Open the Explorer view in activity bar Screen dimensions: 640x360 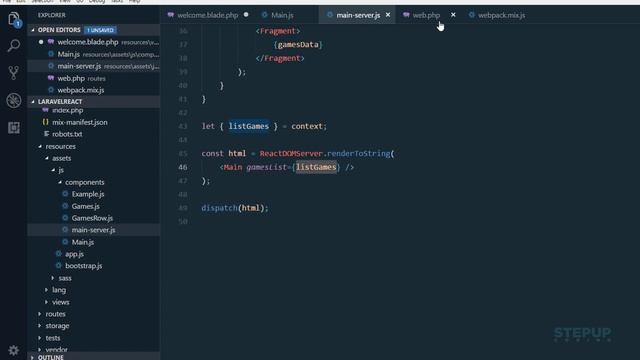14,19
